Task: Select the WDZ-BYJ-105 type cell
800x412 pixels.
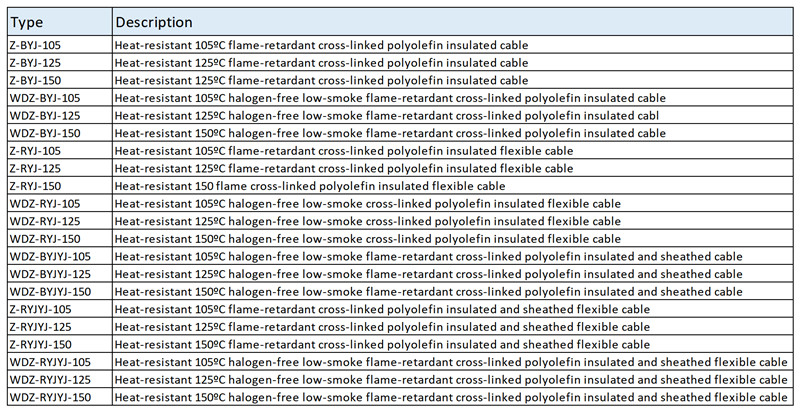Action: [x=45, y=98]
